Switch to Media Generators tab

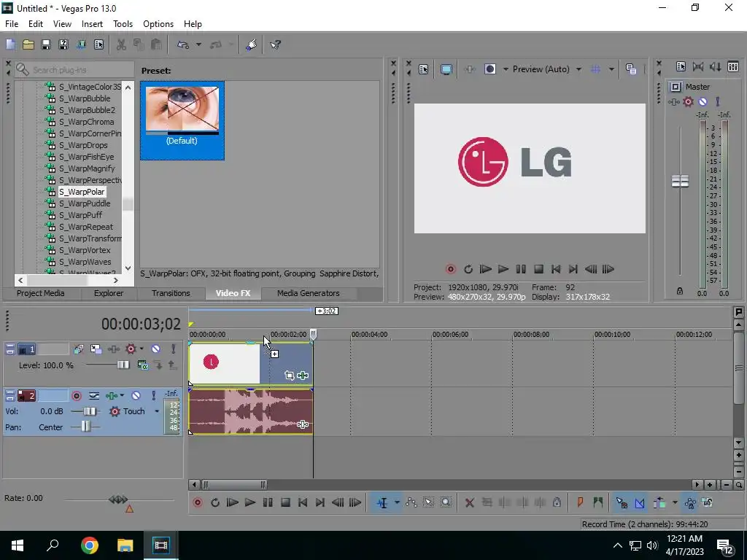tap(309, 293)
